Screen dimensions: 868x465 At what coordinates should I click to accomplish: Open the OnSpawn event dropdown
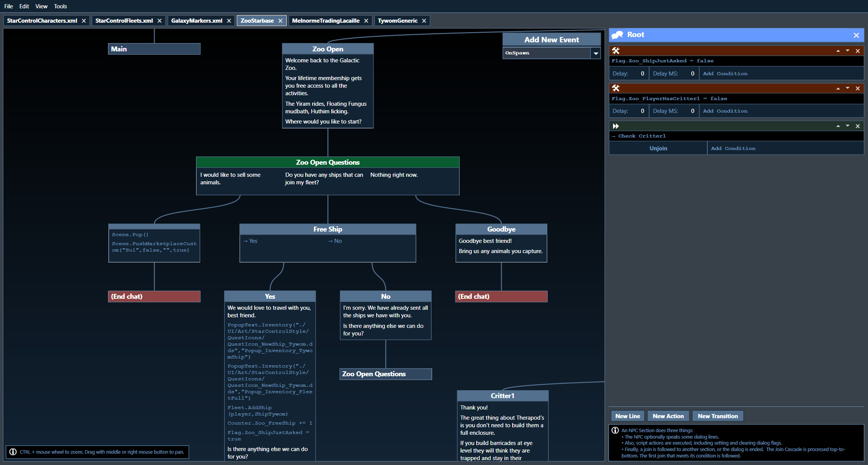click(596, 53)
